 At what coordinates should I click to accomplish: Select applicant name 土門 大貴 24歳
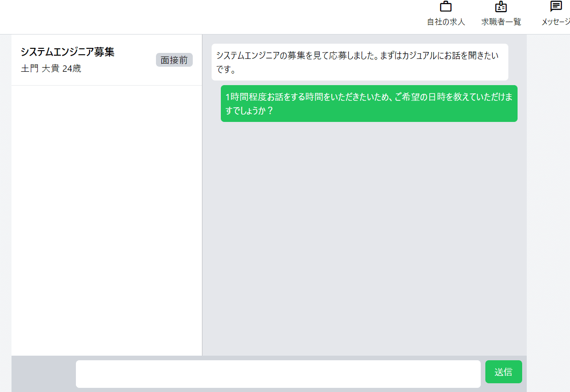coord(51,69)
